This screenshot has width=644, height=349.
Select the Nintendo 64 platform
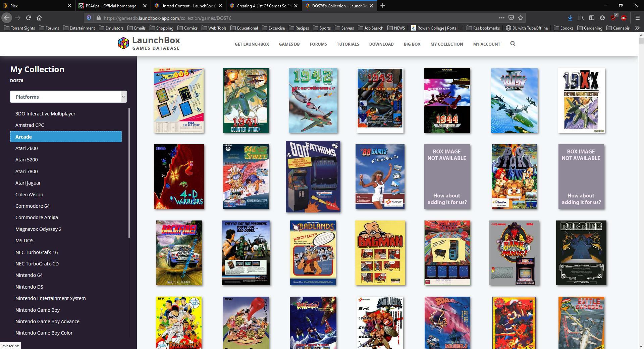click(x=66, y=275)
